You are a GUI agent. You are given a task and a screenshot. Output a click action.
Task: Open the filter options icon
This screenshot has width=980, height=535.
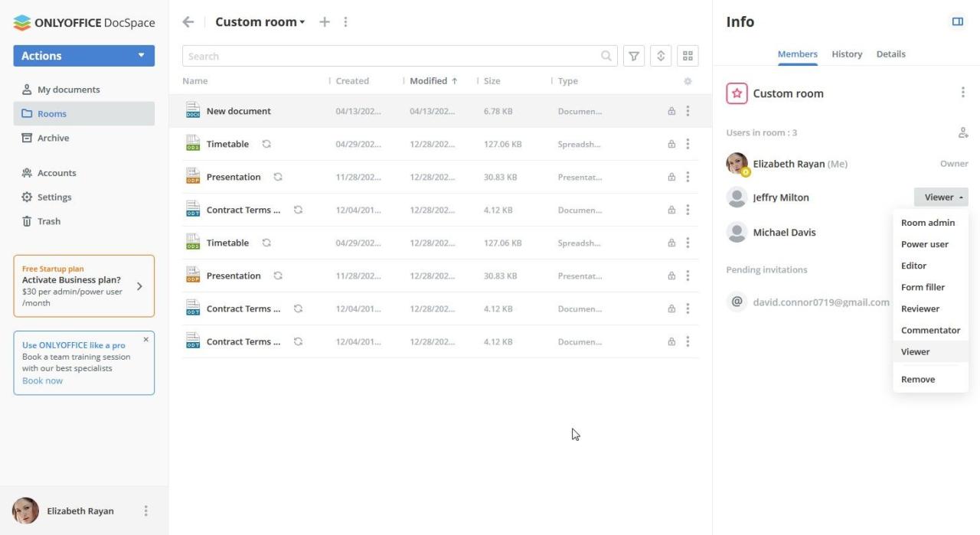click(x=634, y=56)
